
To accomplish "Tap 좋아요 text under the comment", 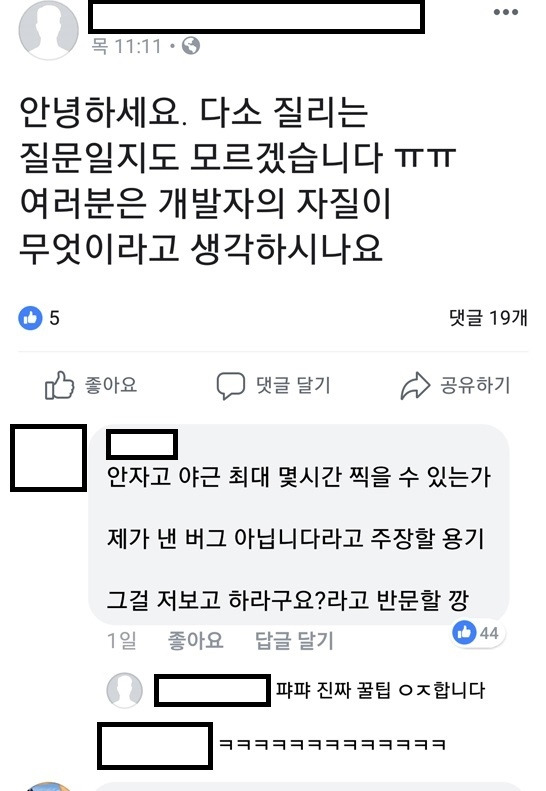I will pos(195,641).
